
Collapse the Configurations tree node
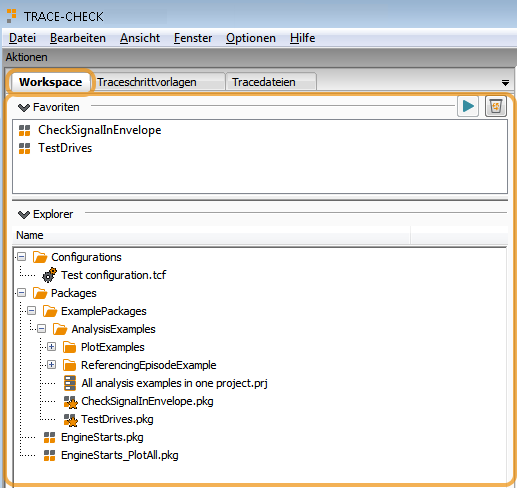coord(22,257)
